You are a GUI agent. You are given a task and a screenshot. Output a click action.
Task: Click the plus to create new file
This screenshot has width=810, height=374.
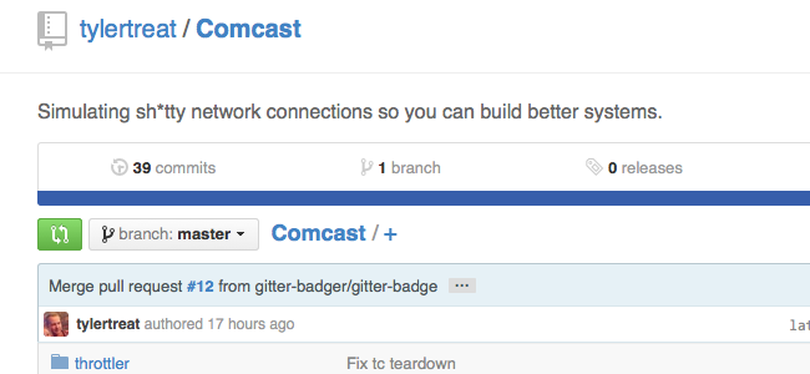(x=391, y=235)
